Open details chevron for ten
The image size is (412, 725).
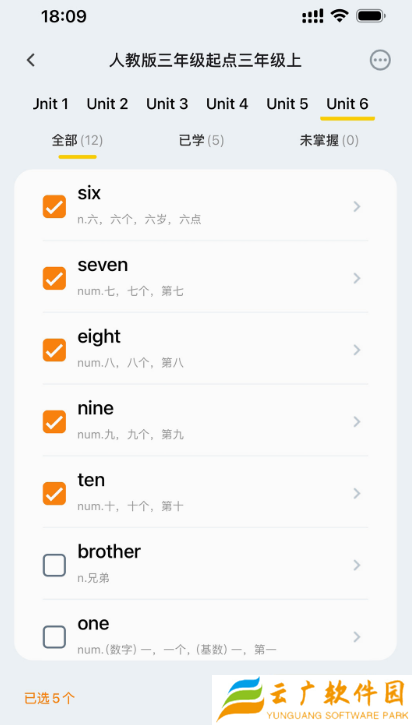point(357,493)
